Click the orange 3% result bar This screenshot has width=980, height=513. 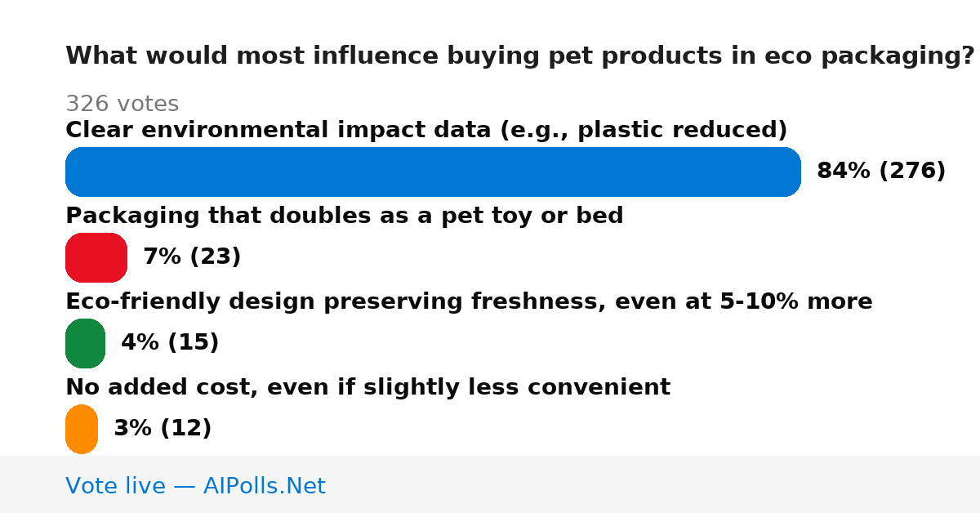[x=82, y=429]
